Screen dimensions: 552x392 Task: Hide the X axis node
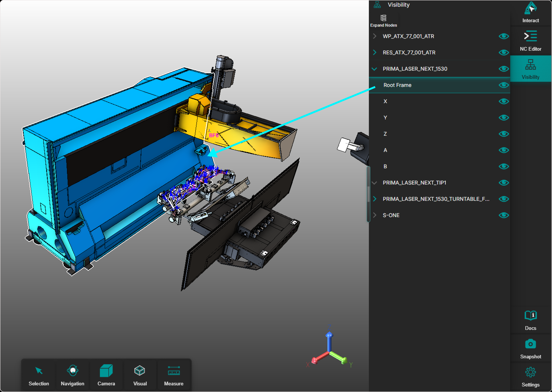click(504, 101)
